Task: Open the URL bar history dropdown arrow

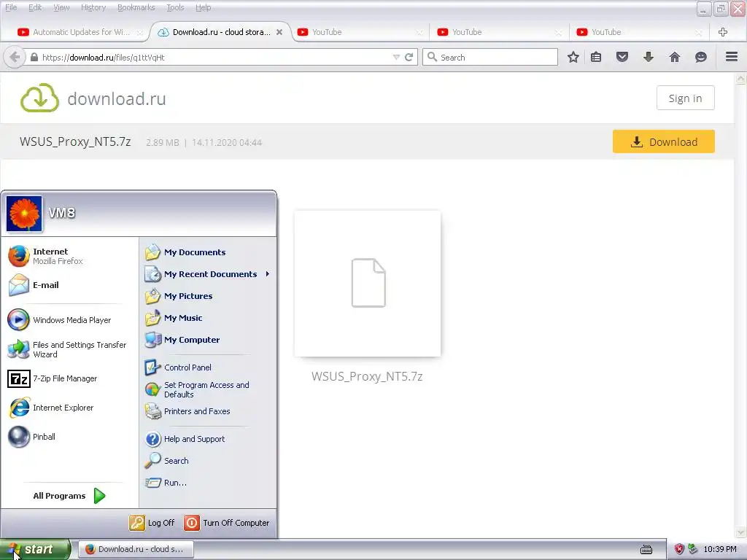Action: tap(396, 57)
